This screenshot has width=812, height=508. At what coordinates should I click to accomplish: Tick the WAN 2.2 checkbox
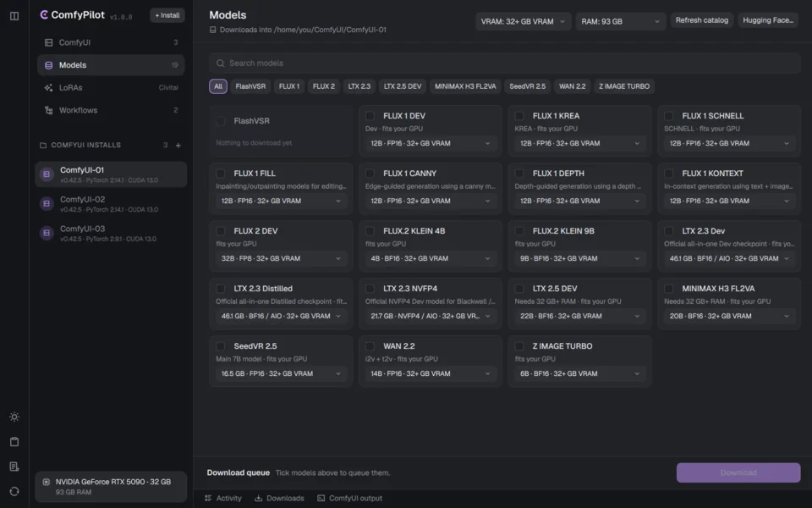tap(370, 345)
